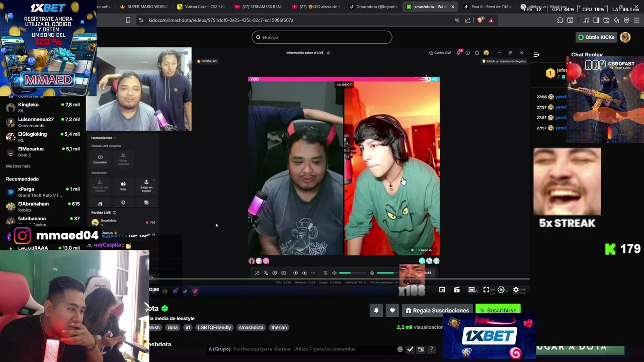The width and height of the screenshot is (644, 362).
Task: Open the Brave Shields lion icon
Action: (480, 20)
